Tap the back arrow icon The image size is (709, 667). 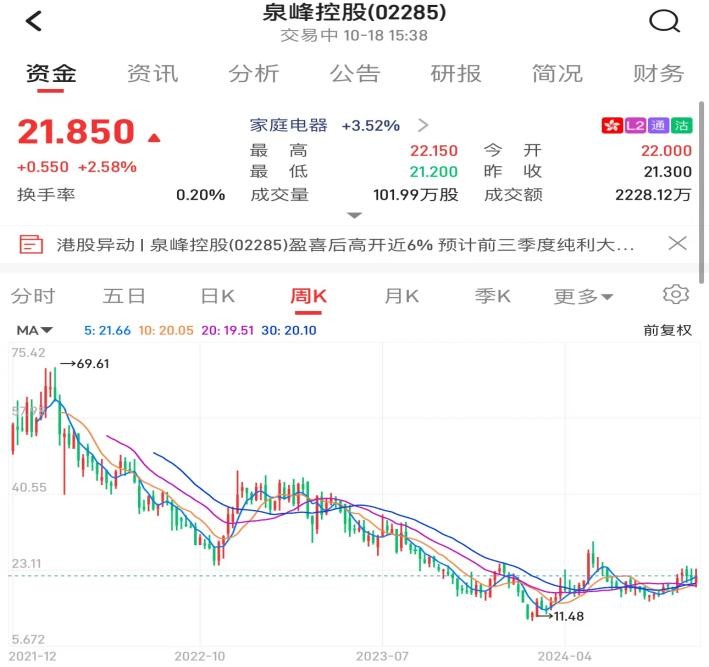[x=34, y=21]
